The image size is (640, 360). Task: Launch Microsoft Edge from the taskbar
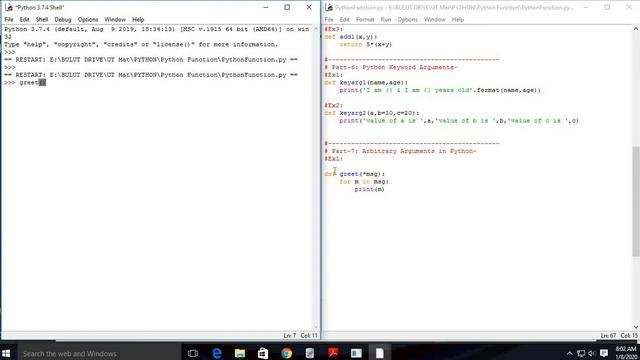[216, 353]
